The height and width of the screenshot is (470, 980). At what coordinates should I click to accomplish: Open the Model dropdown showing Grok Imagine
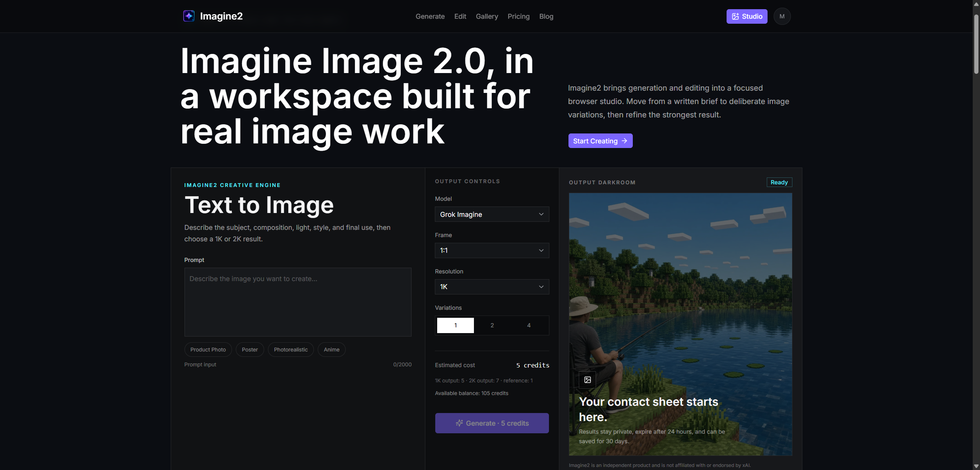pyautogui.click(x=492, y=214)
